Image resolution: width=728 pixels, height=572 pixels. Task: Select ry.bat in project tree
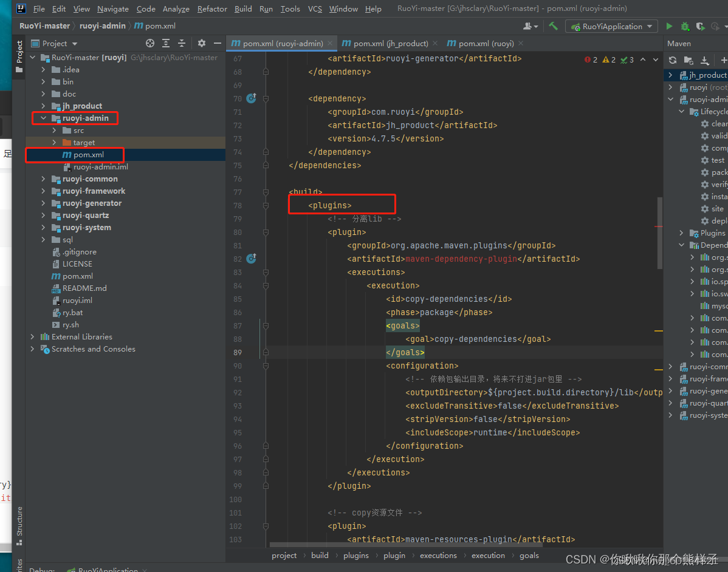click(x=67, y=313)
